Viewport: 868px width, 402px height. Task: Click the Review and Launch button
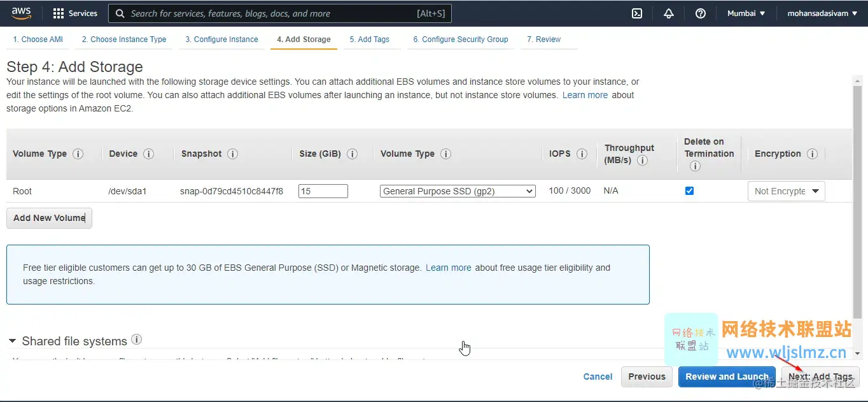click(727, 377)
